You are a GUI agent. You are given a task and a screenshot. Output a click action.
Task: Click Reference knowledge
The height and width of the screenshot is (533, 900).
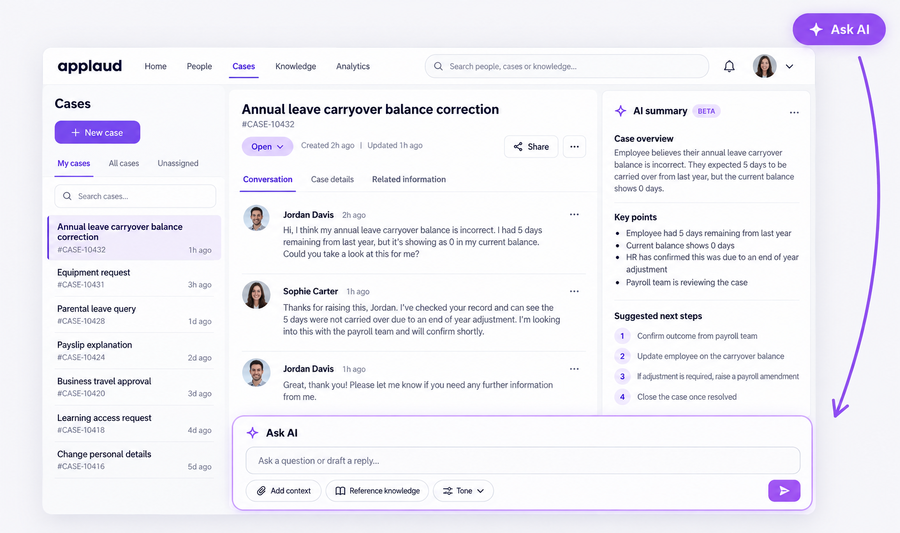pos(377,491)
